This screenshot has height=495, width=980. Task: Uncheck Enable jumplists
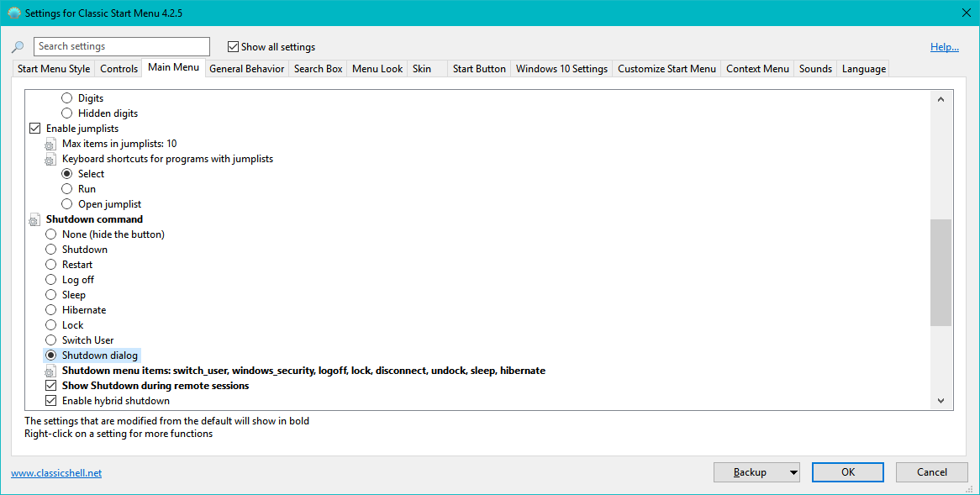pos(35,128)
